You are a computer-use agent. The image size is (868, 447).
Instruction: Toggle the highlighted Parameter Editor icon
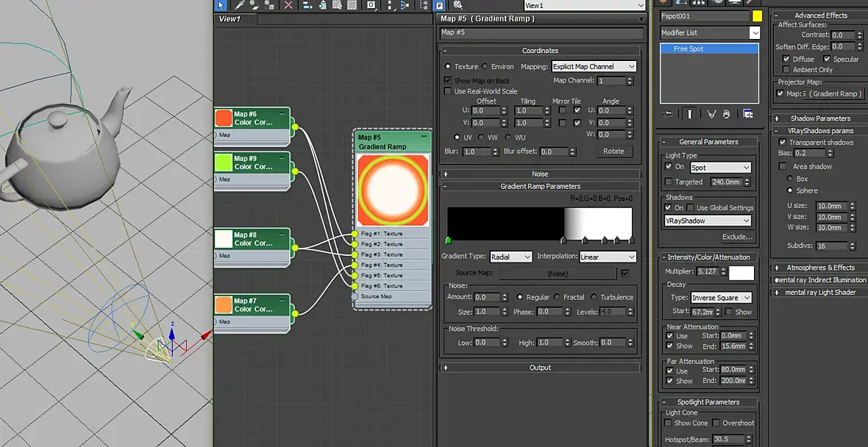click(440, 5)
